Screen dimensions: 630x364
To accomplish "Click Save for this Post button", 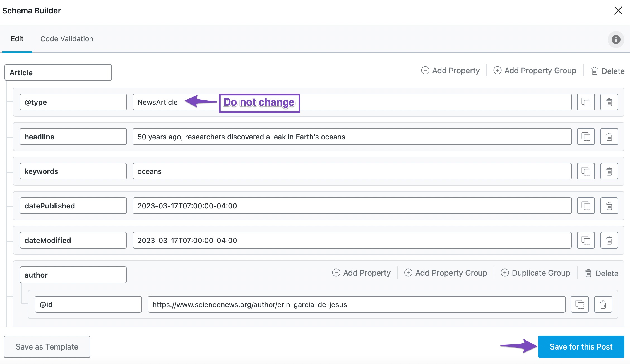I will (x=581, y=347).
